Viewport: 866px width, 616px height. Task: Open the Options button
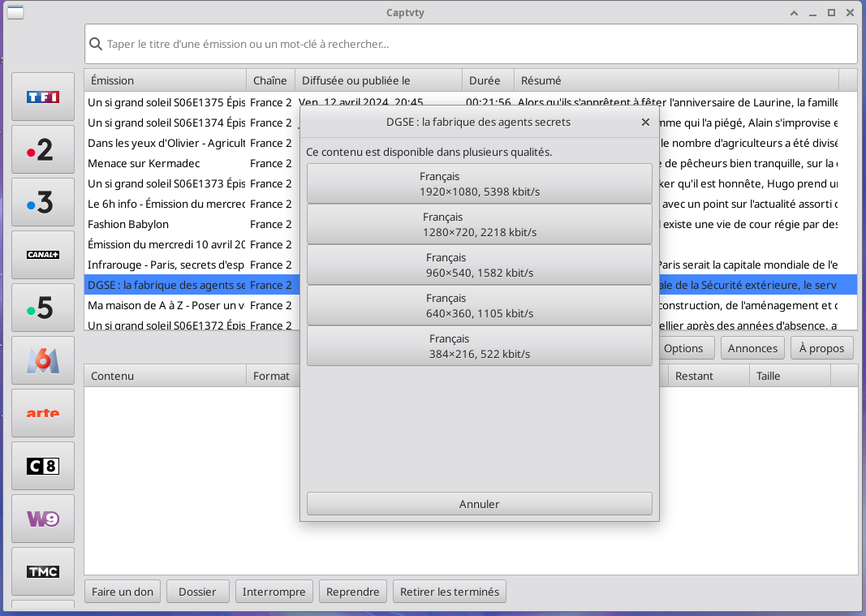pos(683,348)
